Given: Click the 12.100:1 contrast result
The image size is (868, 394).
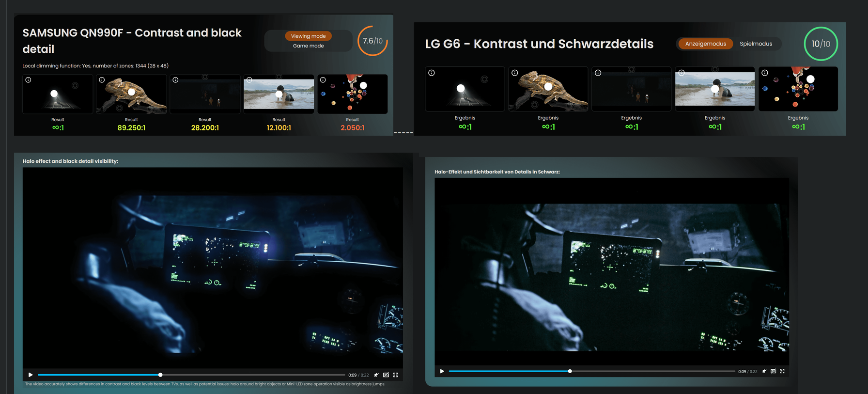Looking at the screenshot, I should click(x=279, y=128).
